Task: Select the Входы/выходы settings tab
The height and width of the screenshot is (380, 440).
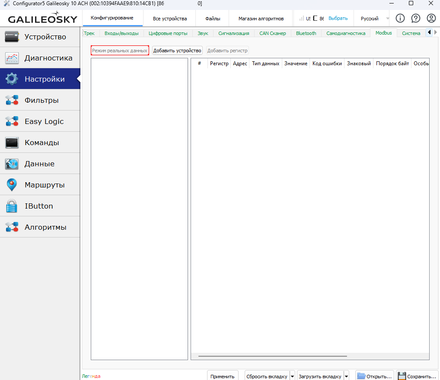Action: pos(121,33)
